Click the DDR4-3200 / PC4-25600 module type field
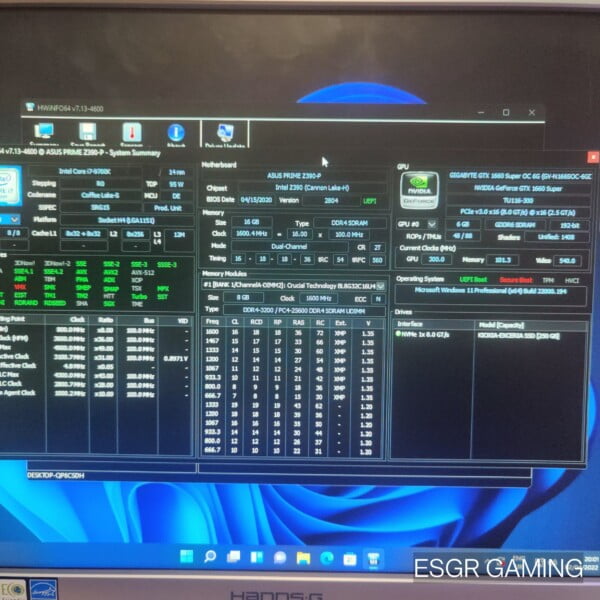600x600 pixels. point(304,311)
